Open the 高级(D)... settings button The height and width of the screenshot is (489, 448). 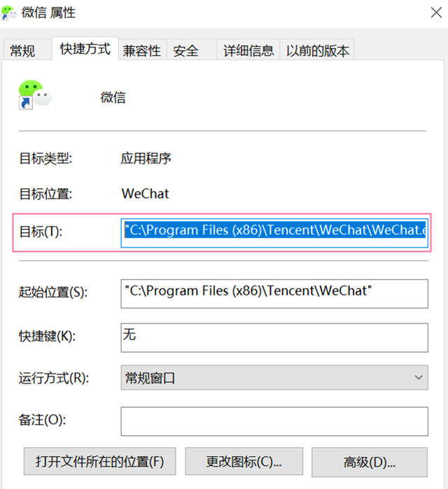coord(370,462)
